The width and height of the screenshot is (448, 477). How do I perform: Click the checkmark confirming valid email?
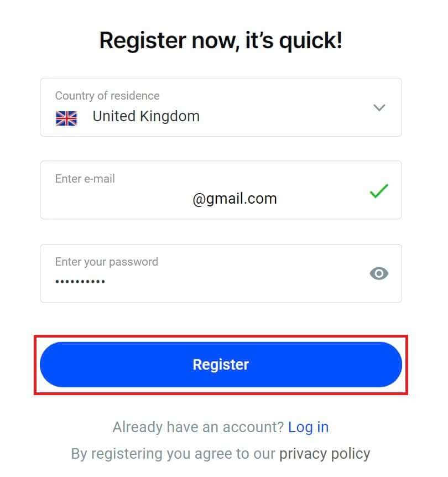click(x=379, y=191)
